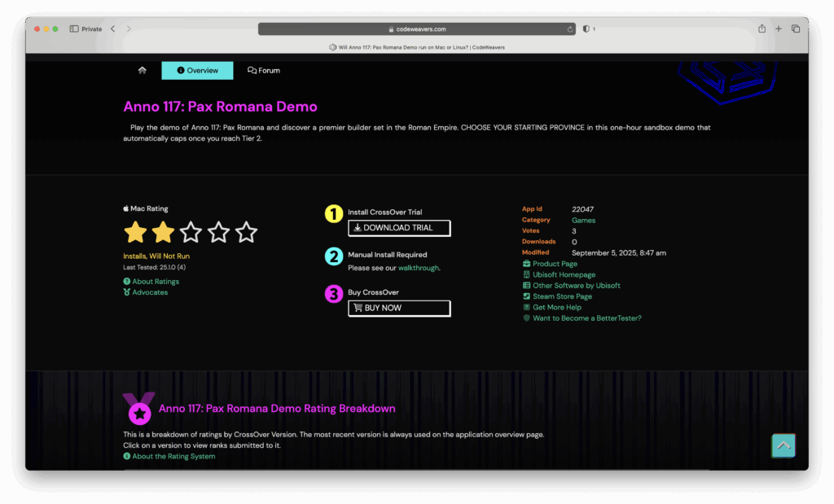Click the Safari sidebar toggle icon
Viewport: 834px width, 504px height.
pyautogui.click(x=74, y=29)
